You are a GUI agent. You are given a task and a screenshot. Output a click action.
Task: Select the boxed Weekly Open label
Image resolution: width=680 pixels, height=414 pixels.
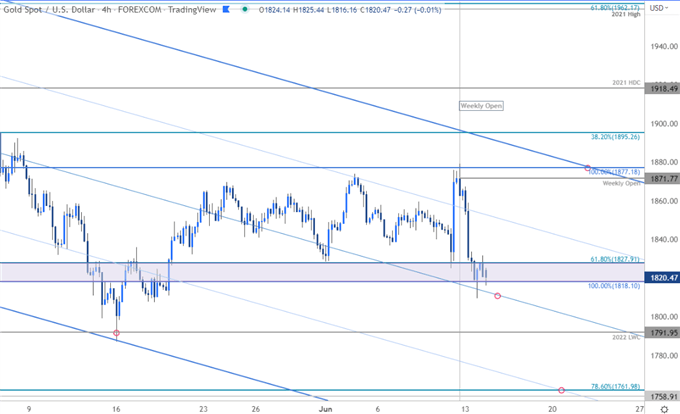481,106
